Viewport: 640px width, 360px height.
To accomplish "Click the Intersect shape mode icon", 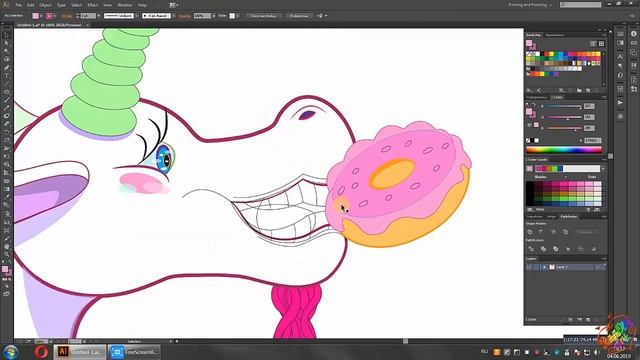I will (553, 232).
